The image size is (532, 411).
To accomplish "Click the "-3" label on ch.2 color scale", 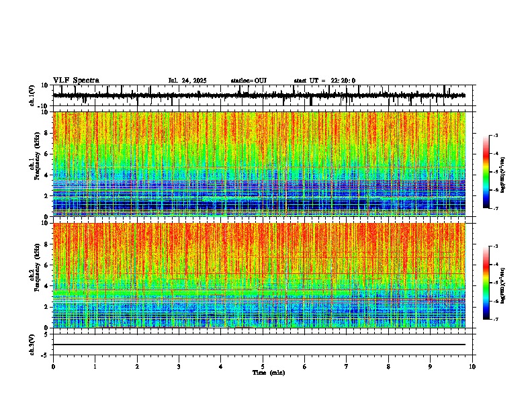I will point(496,246).
